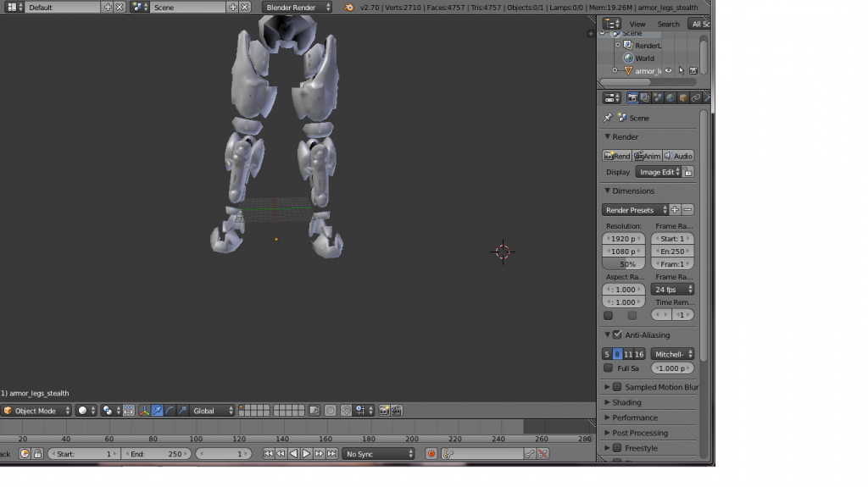
Task: Open the Object Mode dropdown
Action: (x=36, y=411)
